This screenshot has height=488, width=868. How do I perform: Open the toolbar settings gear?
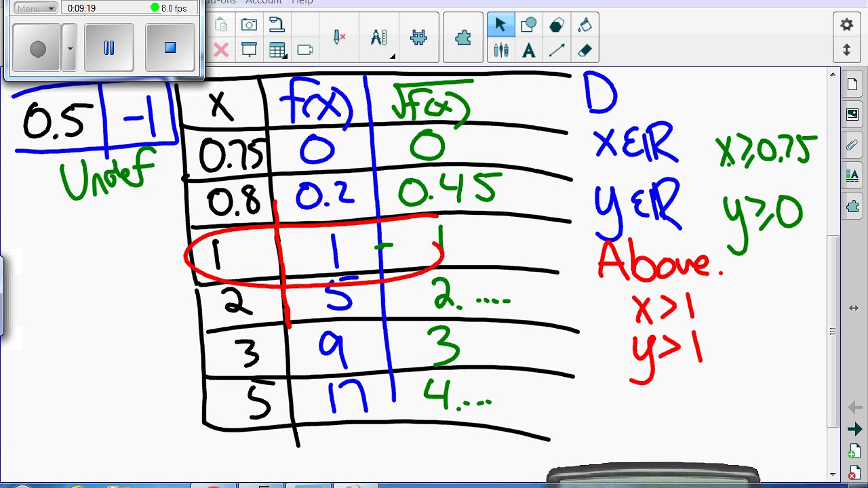pyautogui.click(x=846, y=25)
